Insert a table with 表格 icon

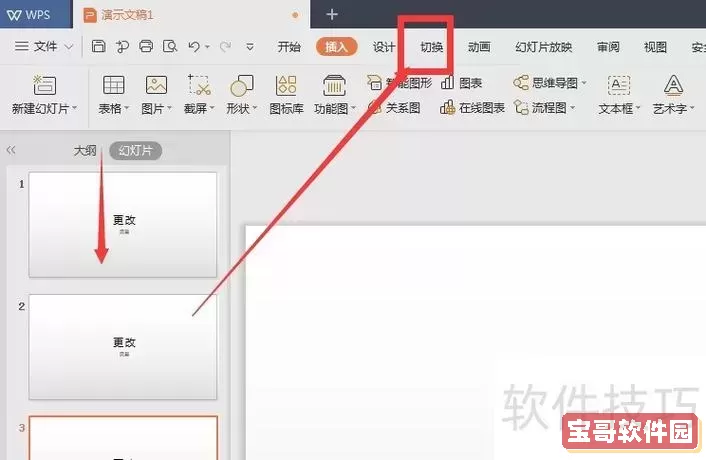click(113, 85)
